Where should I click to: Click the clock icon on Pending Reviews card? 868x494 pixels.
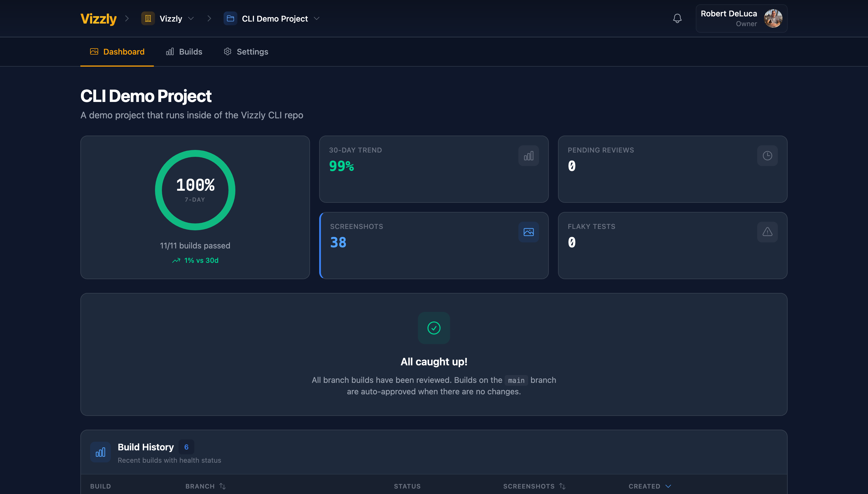pos(768,156)
